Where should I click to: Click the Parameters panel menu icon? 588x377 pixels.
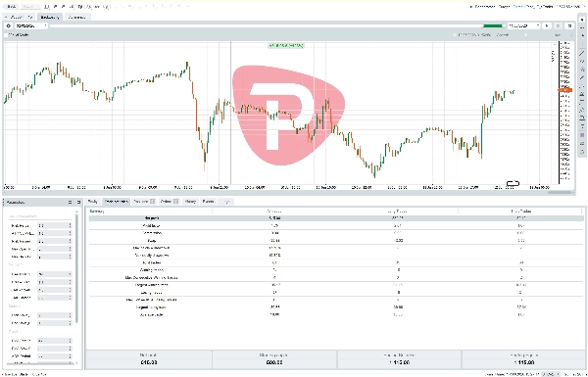coord(71,202)
